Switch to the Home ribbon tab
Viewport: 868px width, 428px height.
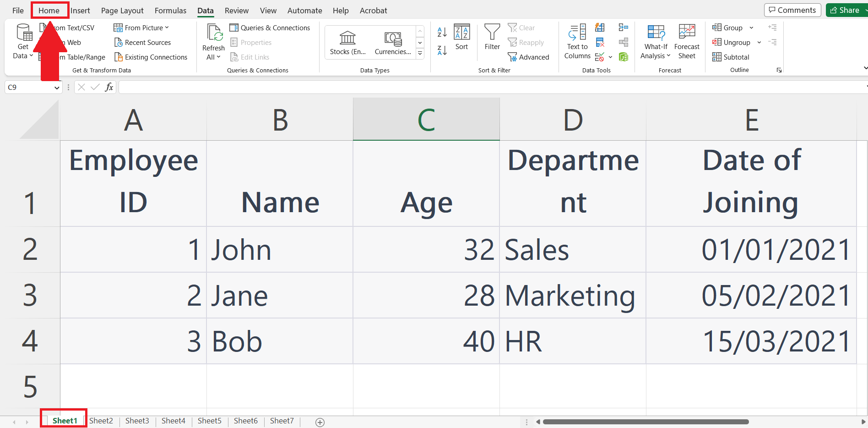point(49,10)
